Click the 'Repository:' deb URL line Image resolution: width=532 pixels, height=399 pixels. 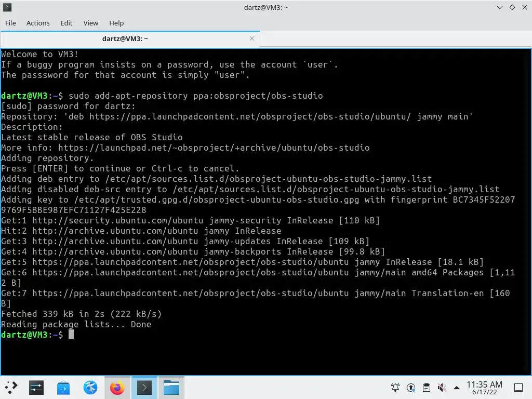pos(237,117)
